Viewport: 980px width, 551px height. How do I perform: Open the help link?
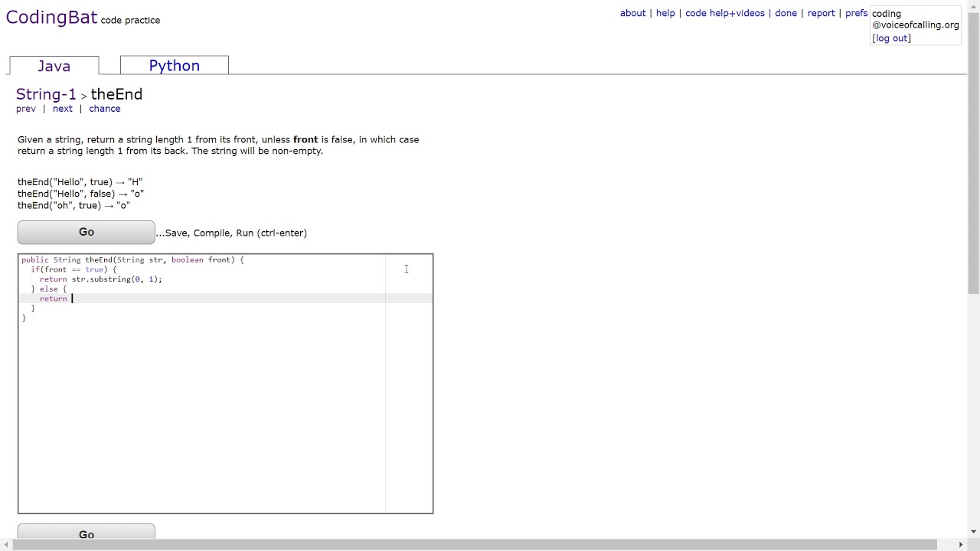[x=665, y=13]
